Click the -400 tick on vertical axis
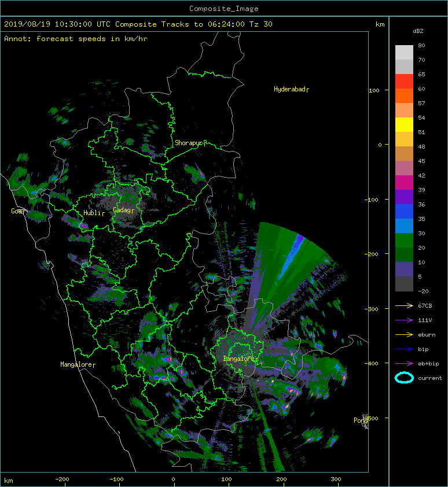The height and width of the screenshot is (487, 448). 372,363
